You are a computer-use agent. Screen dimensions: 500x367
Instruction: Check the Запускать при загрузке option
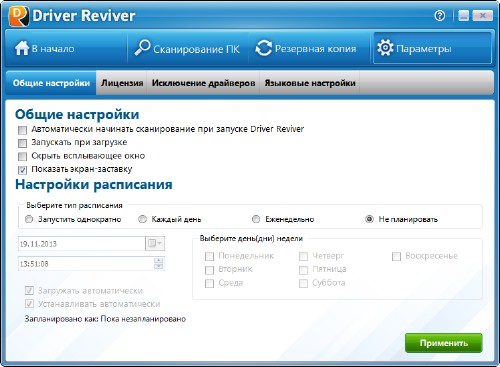22,143
